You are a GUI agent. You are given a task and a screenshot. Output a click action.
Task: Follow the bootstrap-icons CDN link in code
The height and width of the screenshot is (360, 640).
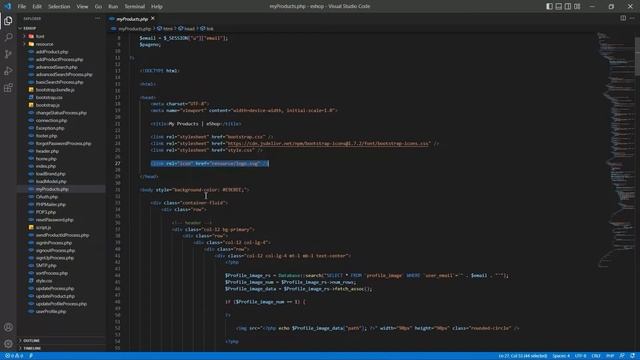coord(328,144)
